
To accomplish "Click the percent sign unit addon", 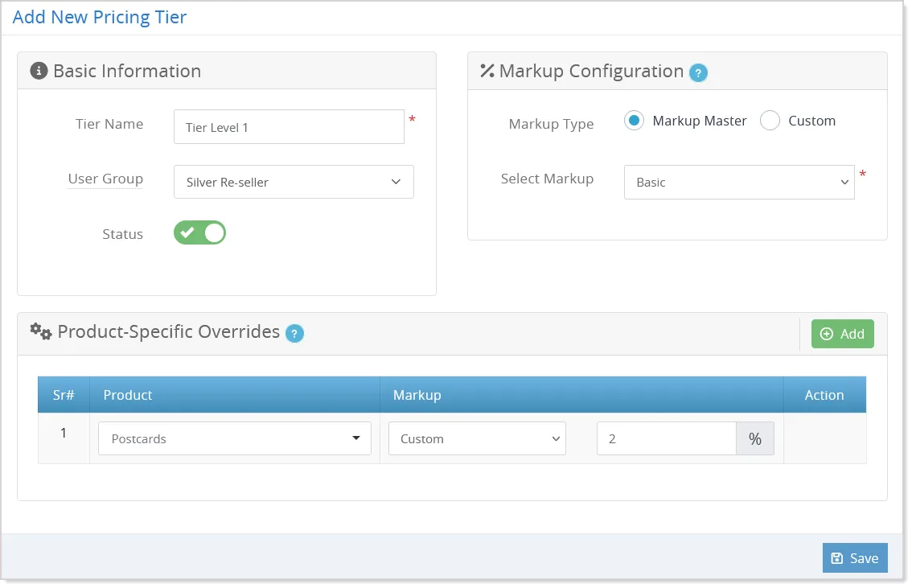I will tap(755, 438).
